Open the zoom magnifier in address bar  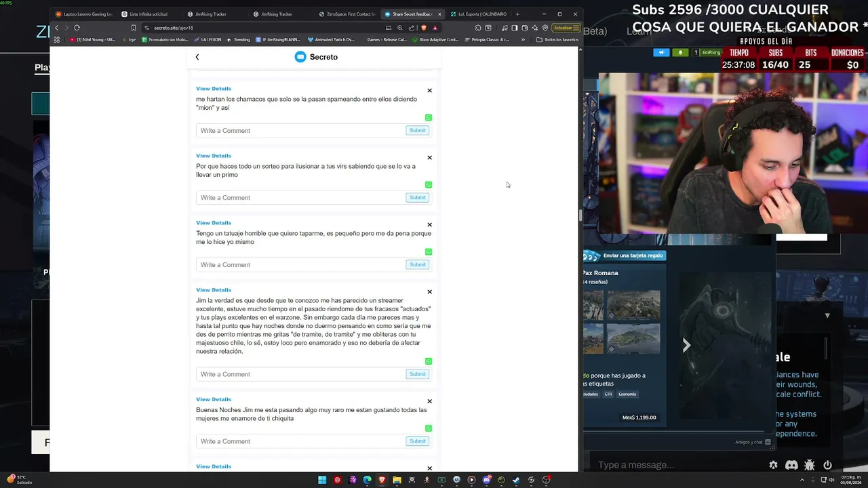tap(400, 28)
